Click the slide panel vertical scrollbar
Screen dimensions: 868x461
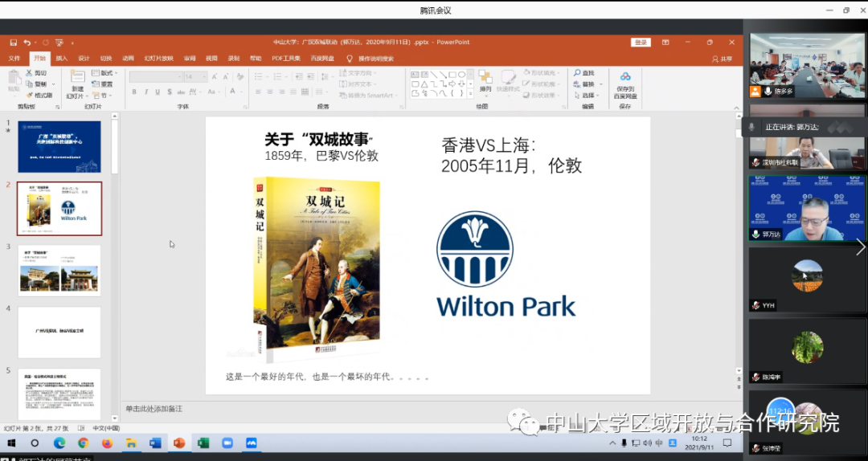[x=115, y=266]
